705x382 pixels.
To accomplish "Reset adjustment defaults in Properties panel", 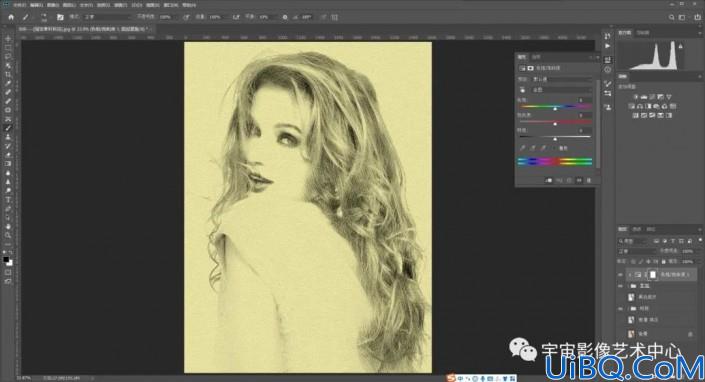I will click(x=569, y=180).
